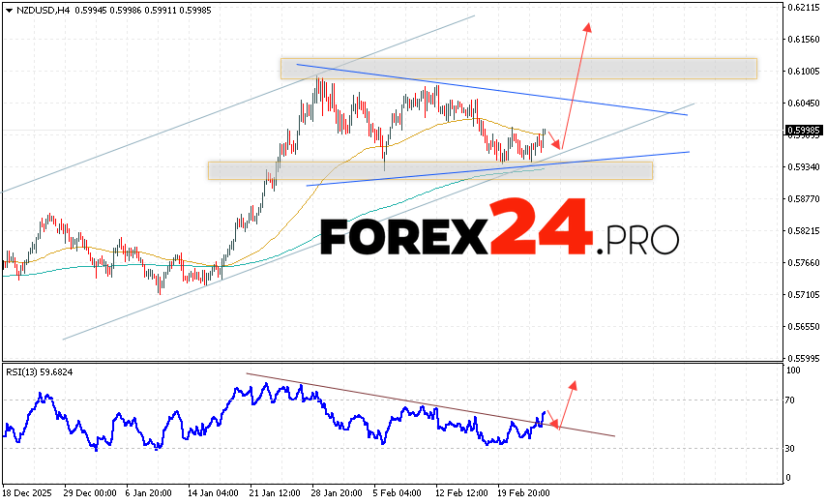Select the 5 Feb 04:00 time label
Viewport: 827px width, 504px height.
click(x=397, y=493)
